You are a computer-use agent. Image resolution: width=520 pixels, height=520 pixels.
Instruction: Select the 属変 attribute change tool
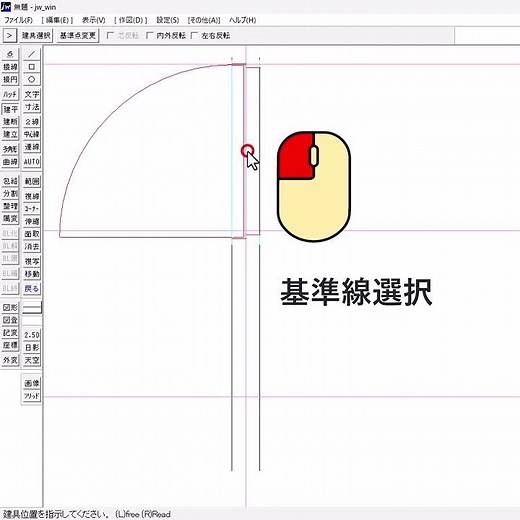[10, 219]
